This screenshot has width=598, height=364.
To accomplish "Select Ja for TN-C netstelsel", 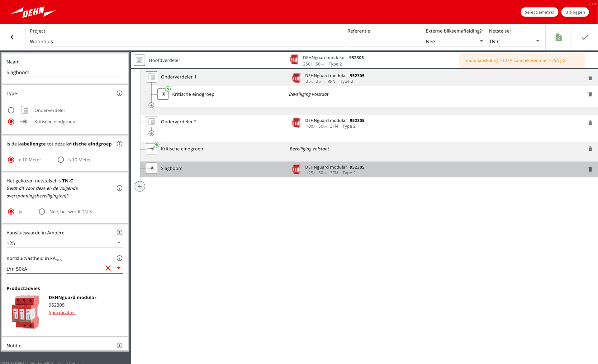I will point(11,212).
